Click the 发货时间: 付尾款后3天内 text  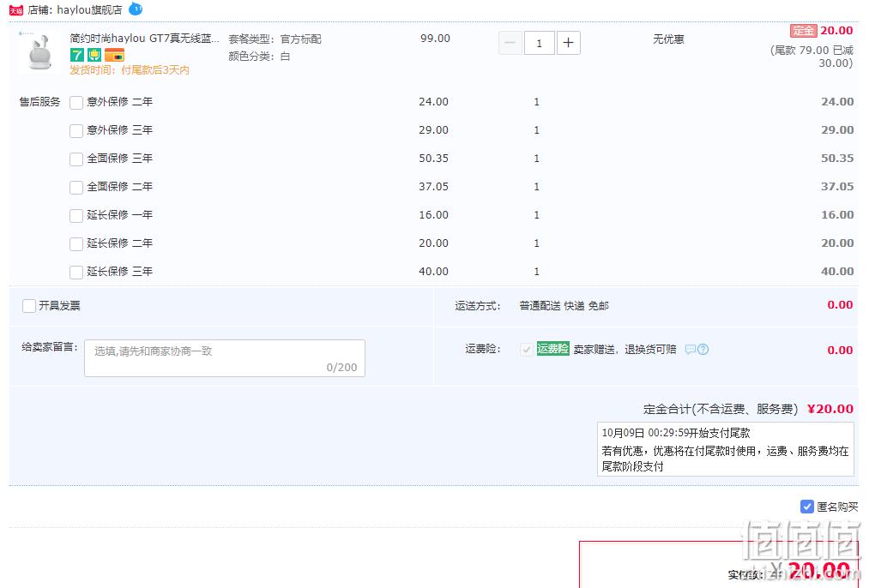pyautogui.click(x=130, y=70)
